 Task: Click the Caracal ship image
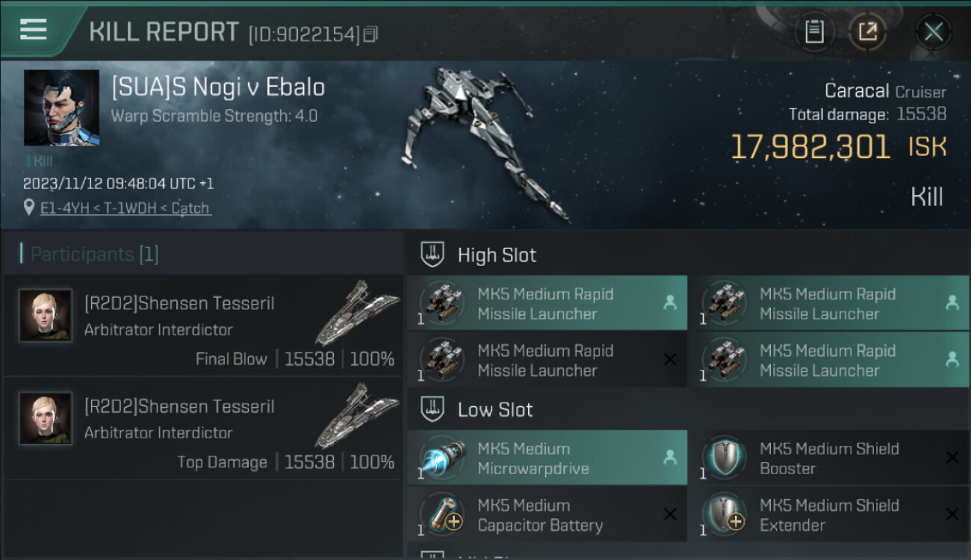(478, 142)
